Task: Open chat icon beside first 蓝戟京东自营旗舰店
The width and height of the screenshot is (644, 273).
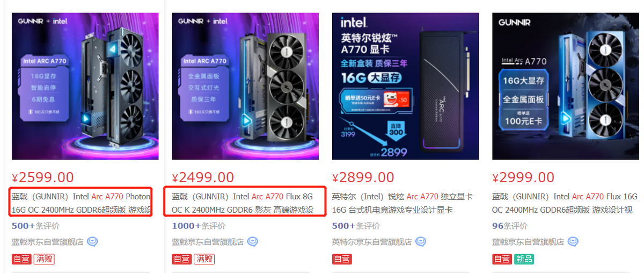Action: click(92, 242)
